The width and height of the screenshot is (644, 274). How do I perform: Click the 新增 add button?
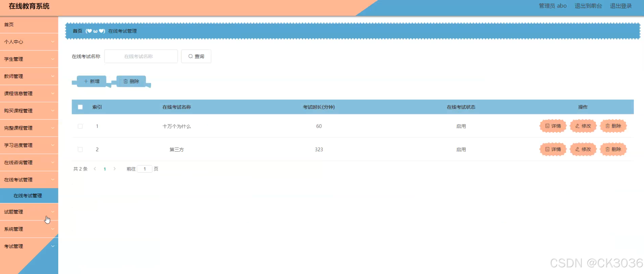tap(91, 81)
